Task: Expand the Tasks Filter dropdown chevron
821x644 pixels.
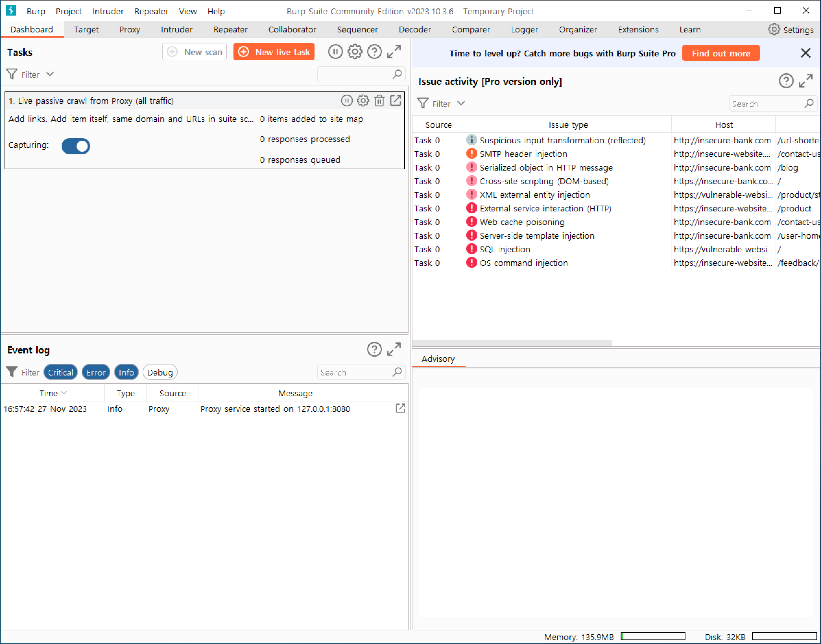Action: click(x=50, y=74)
